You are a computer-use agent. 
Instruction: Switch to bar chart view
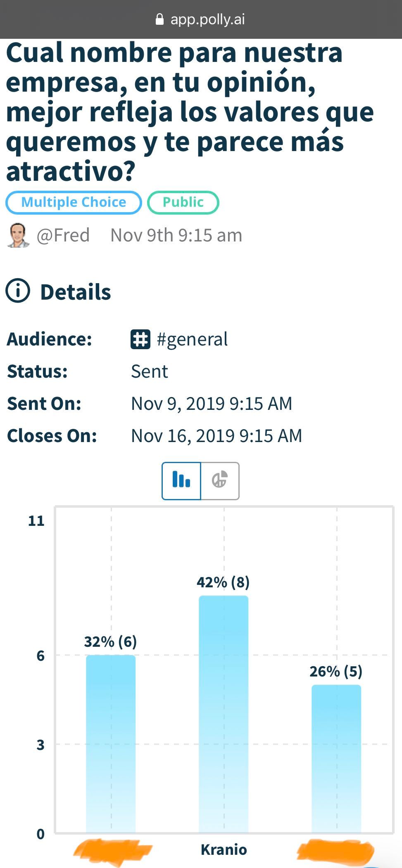181,481
